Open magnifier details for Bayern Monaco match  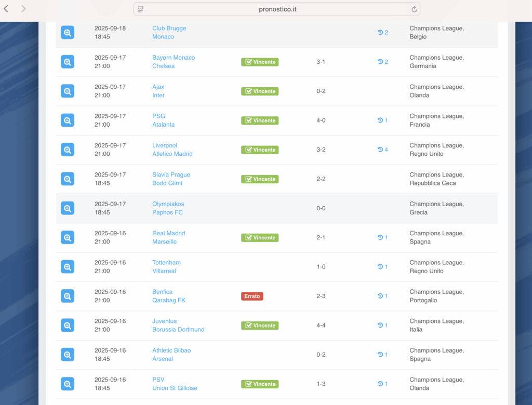pyautogui.click(x=68, y=62)
